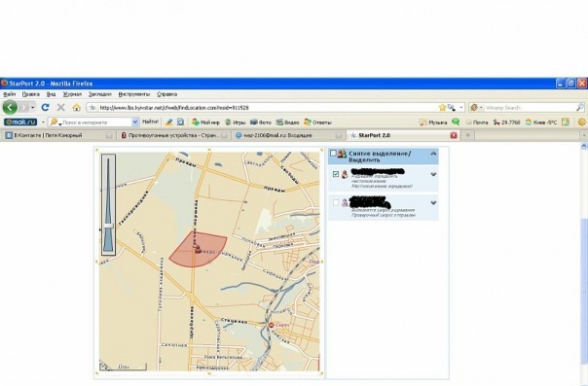Open the Журнал menu
The height and width of the screenshot is (386, 588).
(x=72, y=94)
